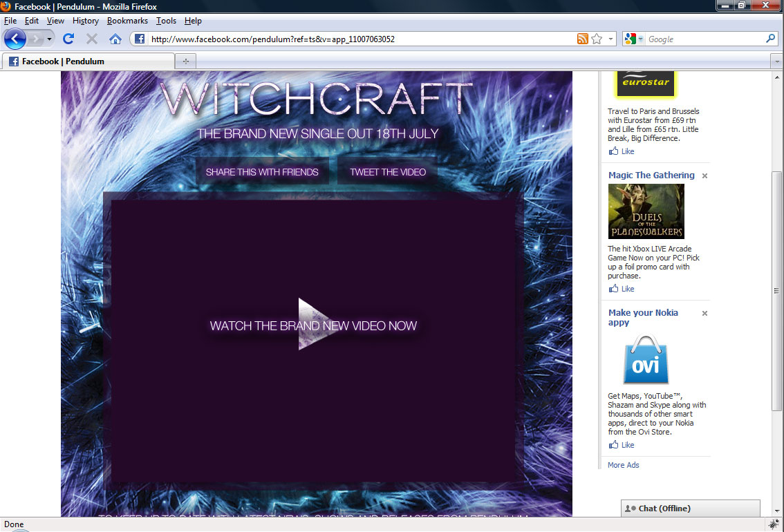784x532 pixels.
Task: Open the History menu
Action: (x=86, y=21)
